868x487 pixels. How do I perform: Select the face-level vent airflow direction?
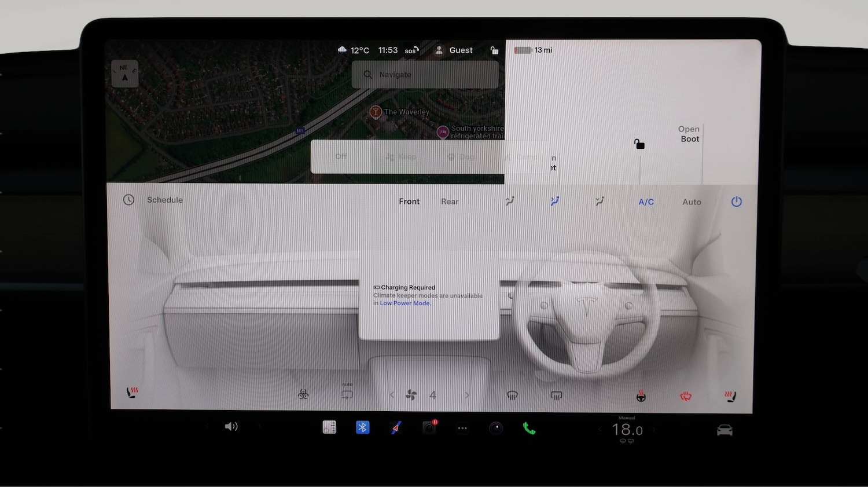(x=510, y=201)
